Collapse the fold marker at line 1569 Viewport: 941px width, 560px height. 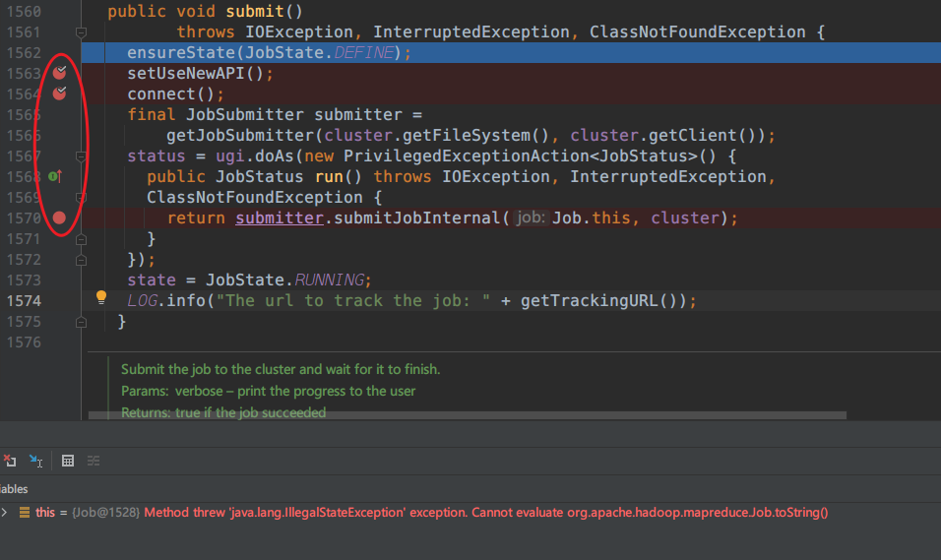81,198
